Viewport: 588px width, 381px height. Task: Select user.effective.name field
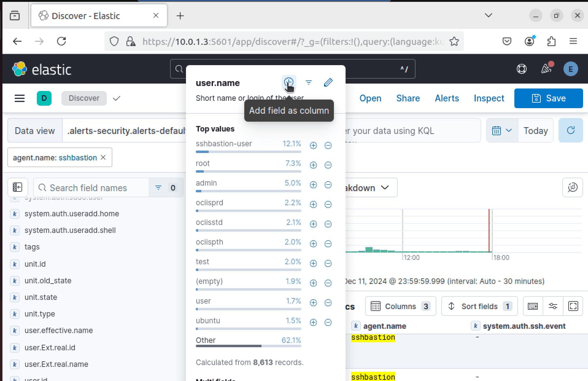pos(59,330)
